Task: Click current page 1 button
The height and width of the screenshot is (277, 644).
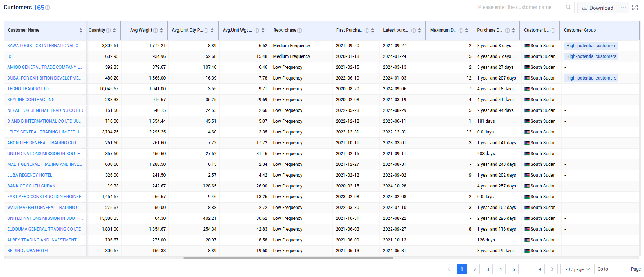Action: tap(462, 269)
